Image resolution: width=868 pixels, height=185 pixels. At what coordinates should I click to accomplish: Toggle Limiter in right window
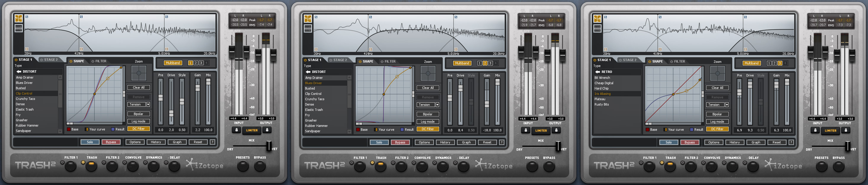[x=830, y=131]
